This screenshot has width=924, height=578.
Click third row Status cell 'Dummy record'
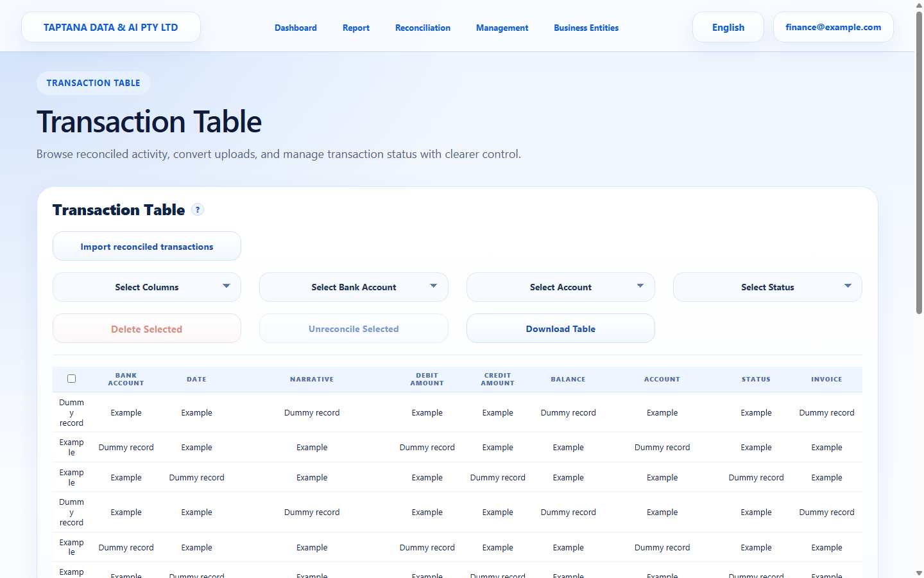click(x=757, y=477)
